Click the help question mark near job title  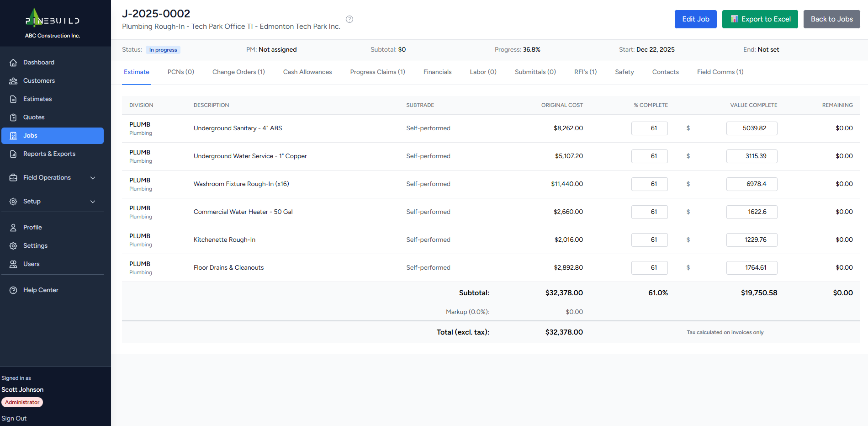[349, 19]
